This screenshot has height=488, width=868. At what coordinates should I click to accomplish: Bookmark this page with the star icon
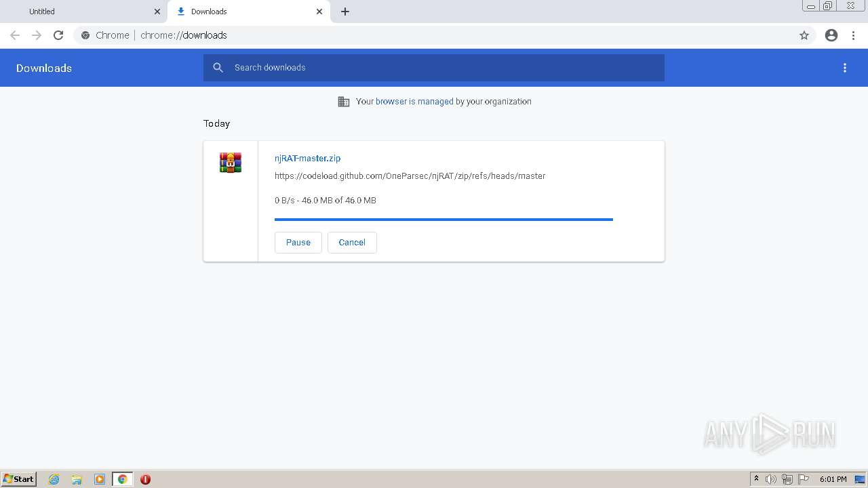[x=804, y=35]
